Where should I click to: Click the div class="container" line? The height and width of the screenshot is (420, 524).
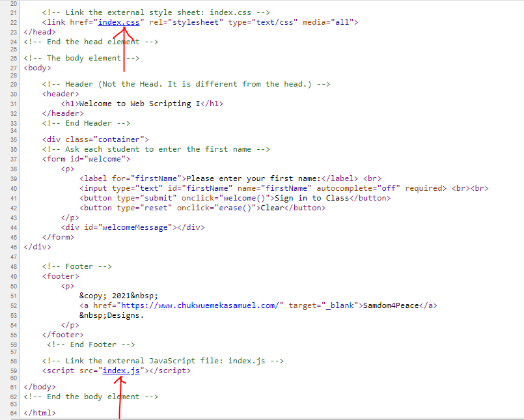(95, 139)
